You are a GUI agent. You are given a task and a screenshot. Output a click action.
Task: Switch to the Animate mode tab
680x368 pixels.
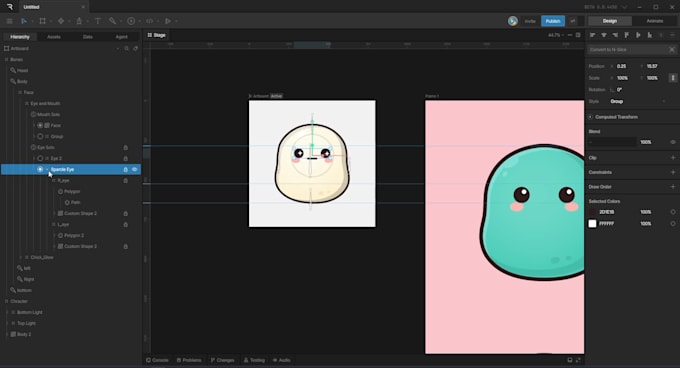point(654,21)
